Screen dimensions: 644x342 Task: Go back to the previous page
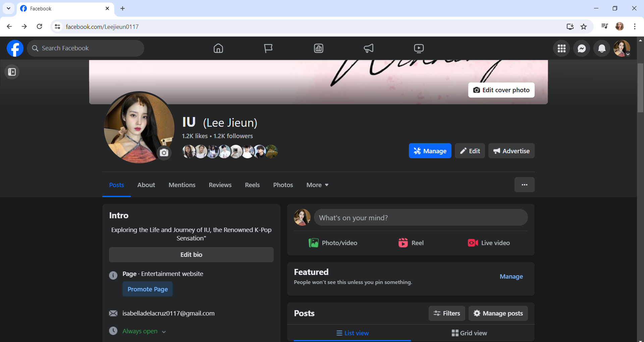point(9,26)
